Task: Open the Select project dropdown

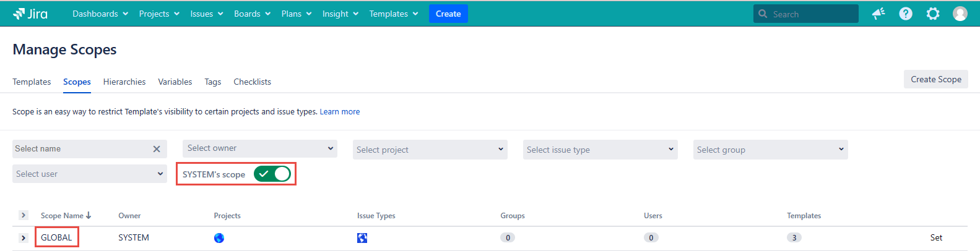Action: (430, 150)
